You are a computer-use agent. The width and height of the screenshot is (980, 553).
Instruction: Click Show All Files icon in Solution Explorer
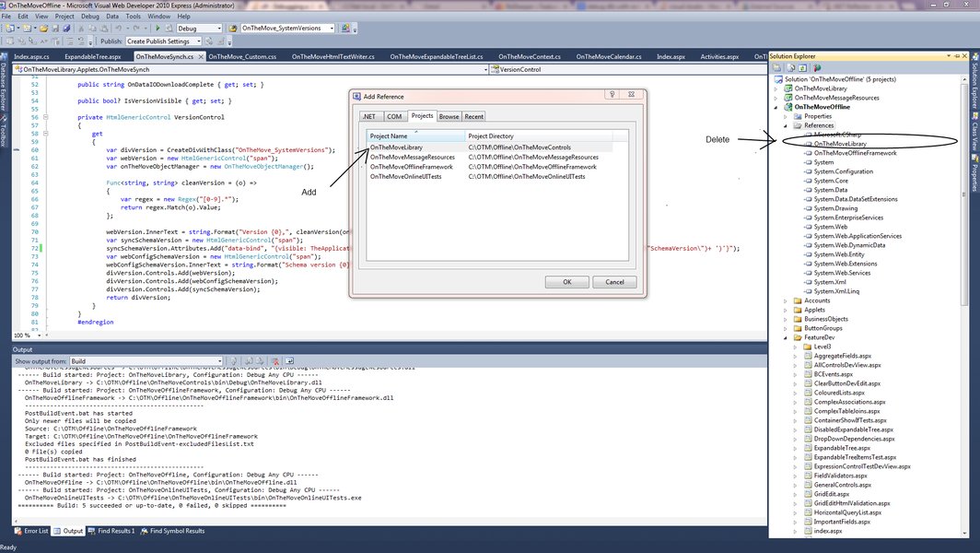click(x=792, y=67)
